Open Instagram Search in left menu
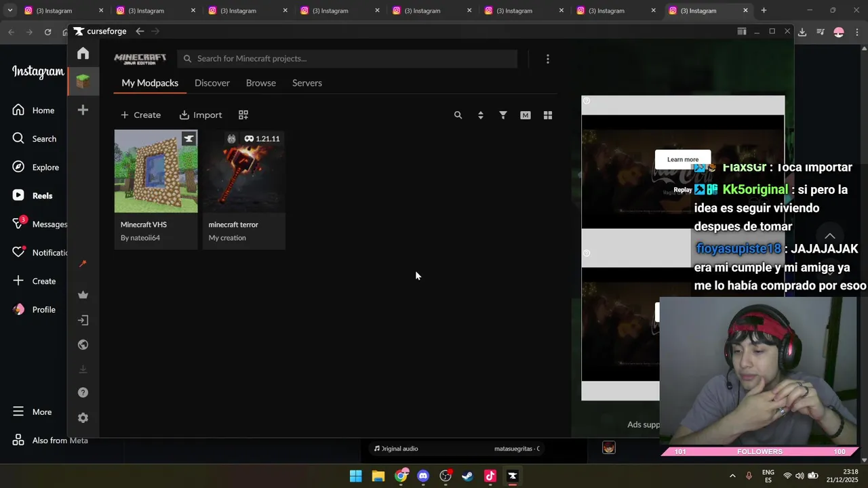868x488 pixels. coord(35,139)
